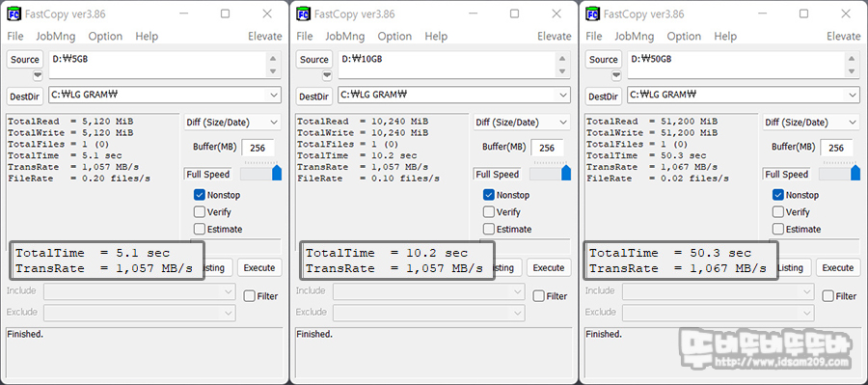Open JobMng menu in the 50GB window
This screenshot has height=385, width=868.
[635, 36]
